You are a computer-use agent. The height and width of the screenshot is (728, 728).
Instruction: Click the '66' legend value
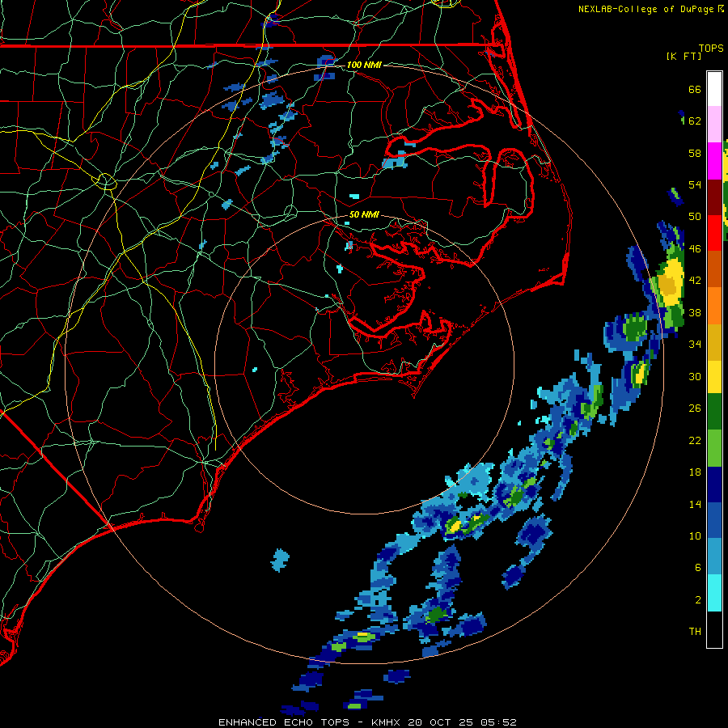tap(695, 89)
